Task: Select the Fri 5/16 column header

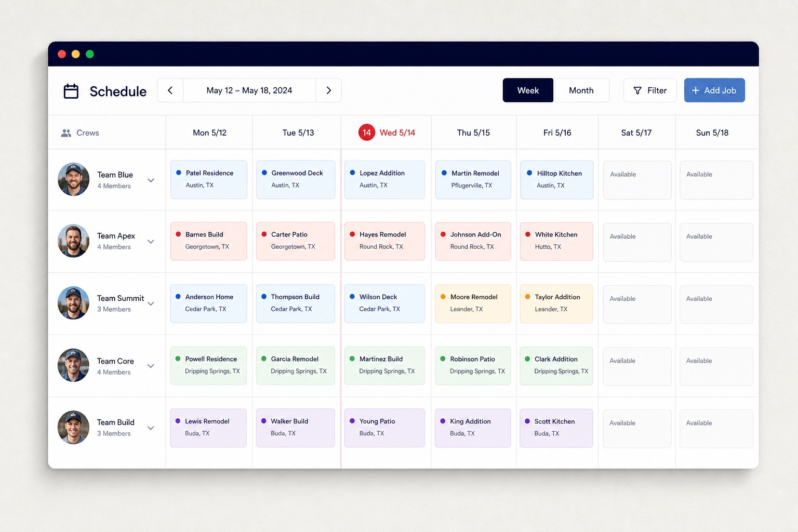Action: 557,133
